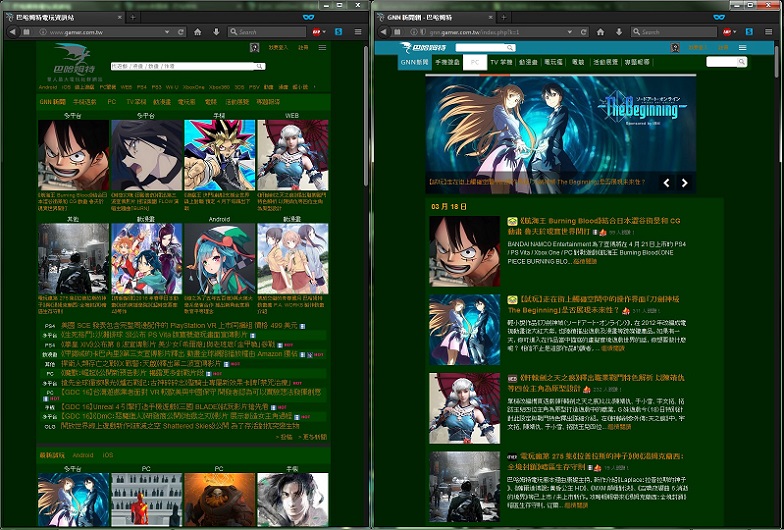
Task: Open home page in right browser window
Action: (x=600, y=32)
